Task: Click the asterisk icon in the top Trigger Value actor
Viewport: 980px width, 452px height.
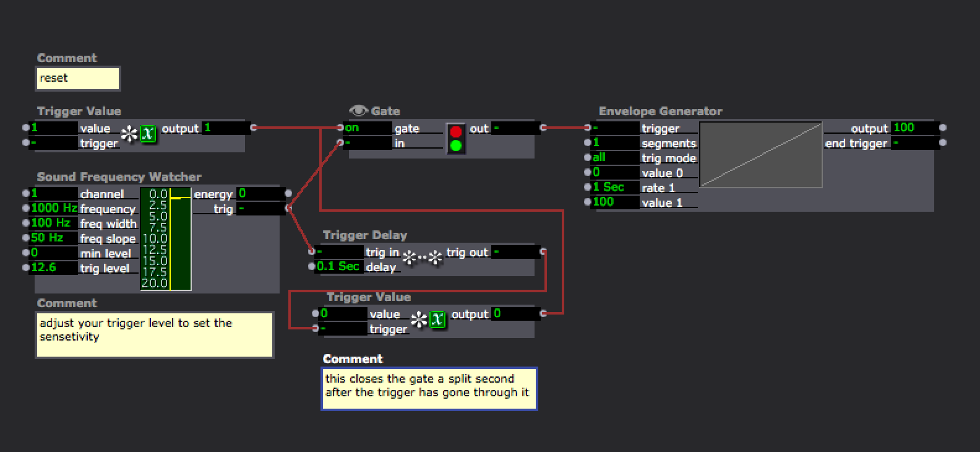Action: pyautogui.click(x=129, y=134)
